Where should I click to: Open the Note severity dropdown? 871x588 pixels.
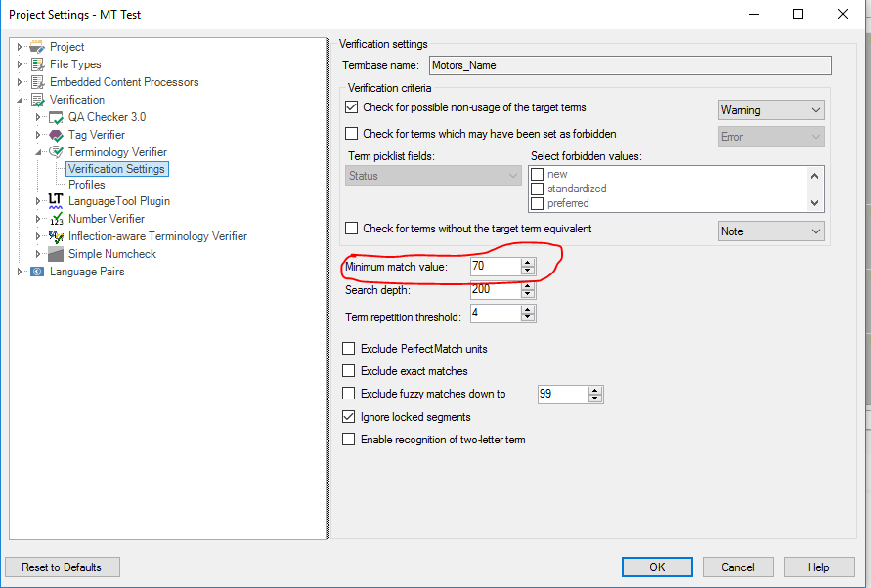pos(770,231)
